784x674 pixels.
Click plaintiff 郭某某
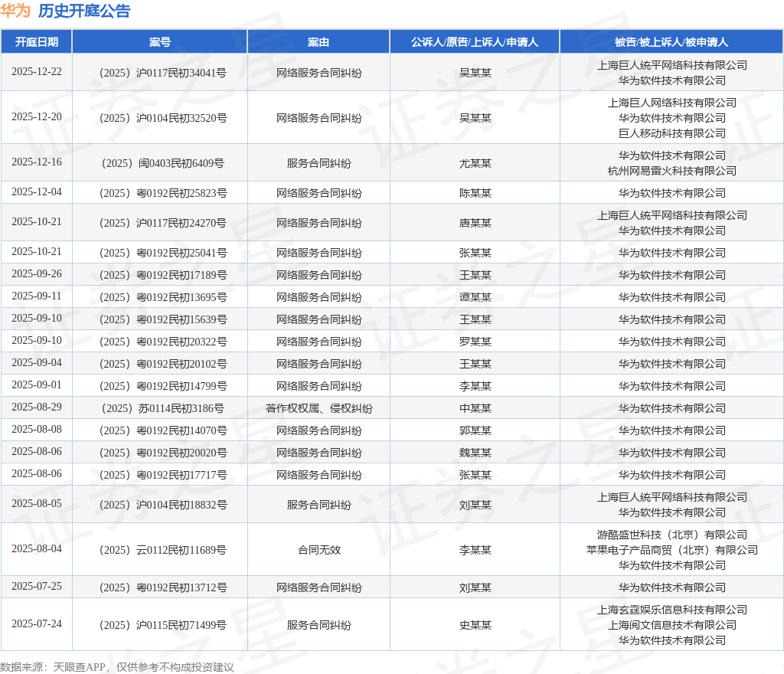click(x=475, y=430)
